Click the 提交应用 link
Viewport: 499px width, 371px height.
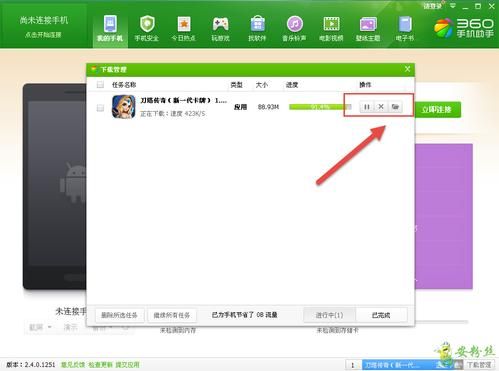coord(127,365)
